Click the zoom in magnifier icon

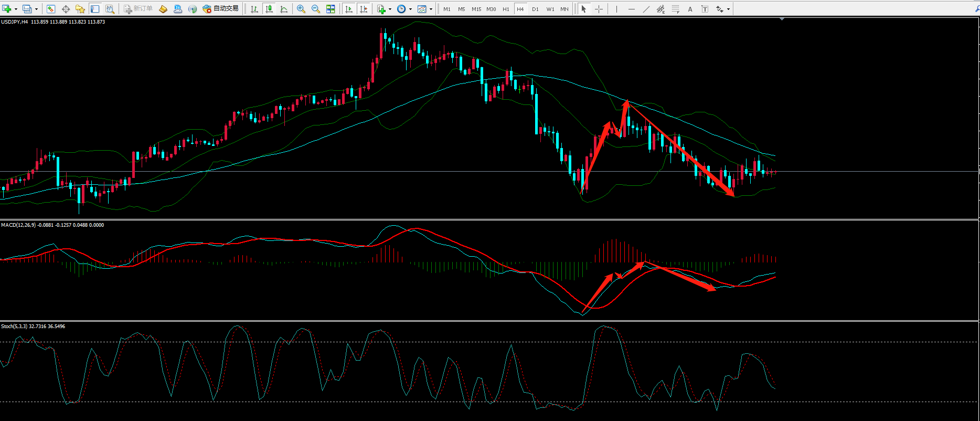pyautogui.click(x=301, y=9)
